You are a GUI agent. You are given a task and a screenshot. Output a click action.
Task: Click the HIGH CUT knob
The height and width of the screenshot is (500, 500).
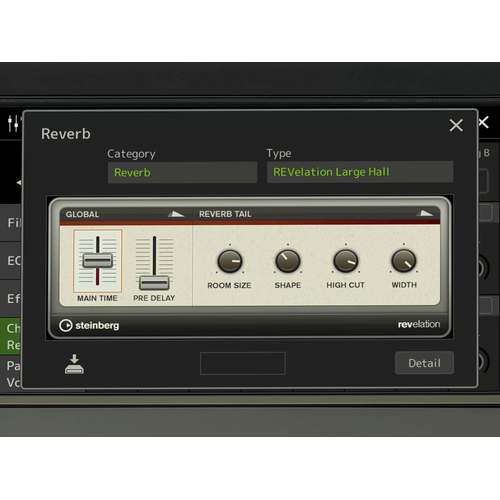[346, 261]
